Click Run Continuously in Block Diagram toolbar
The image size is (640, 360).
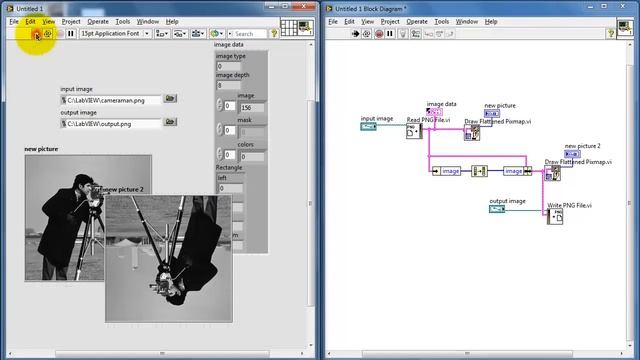pyautogui.click(x=367, y=34)
